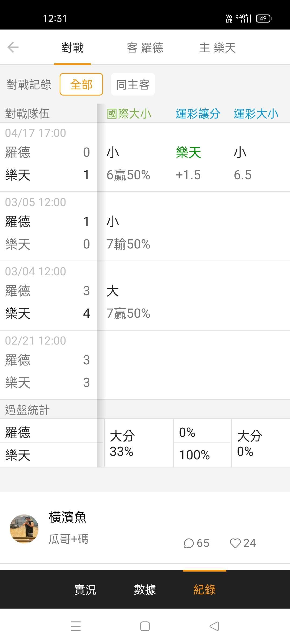The width and height of the screenshot is (290, 644).
Task: Switch to the 客 羅德 tab
Action: click(145, 48)
